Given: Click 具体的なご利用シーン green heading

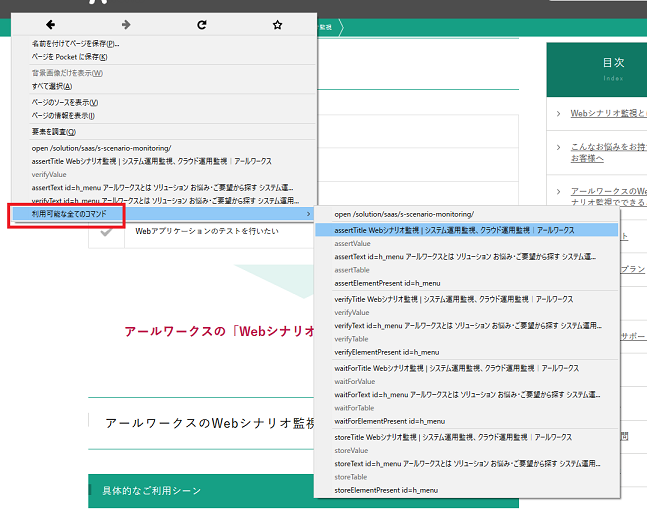Looking at the screenshot, I should [151, 491].
